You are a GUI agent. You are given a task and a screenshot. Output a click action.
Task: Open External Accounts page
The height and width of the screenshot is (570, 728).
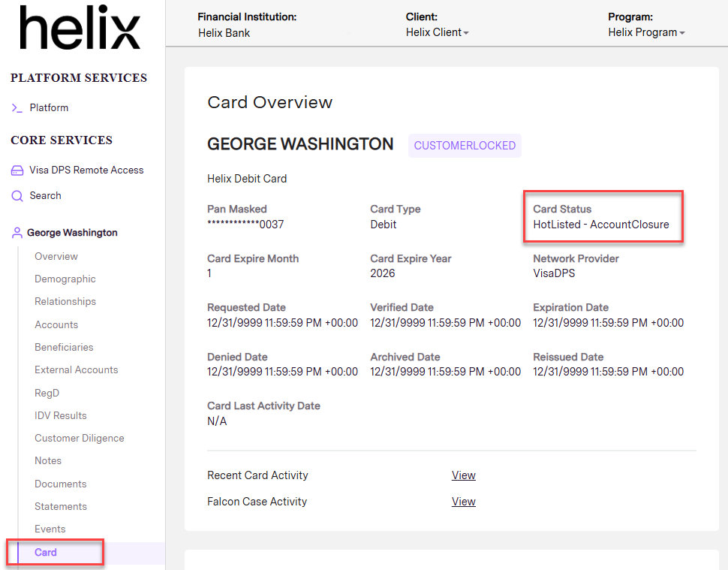pyautogui.click(x=77, y=369)
